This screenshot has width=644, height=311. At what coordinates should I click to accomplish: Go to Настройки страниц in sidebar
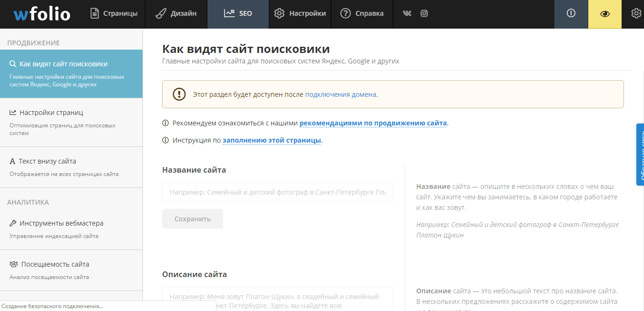(x=51, y=113)
